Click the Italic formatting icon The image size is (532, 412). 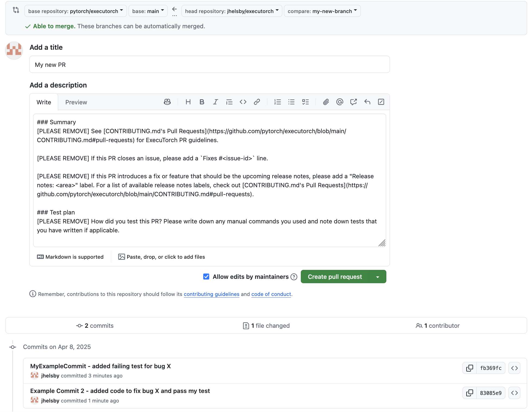(215, 102)
